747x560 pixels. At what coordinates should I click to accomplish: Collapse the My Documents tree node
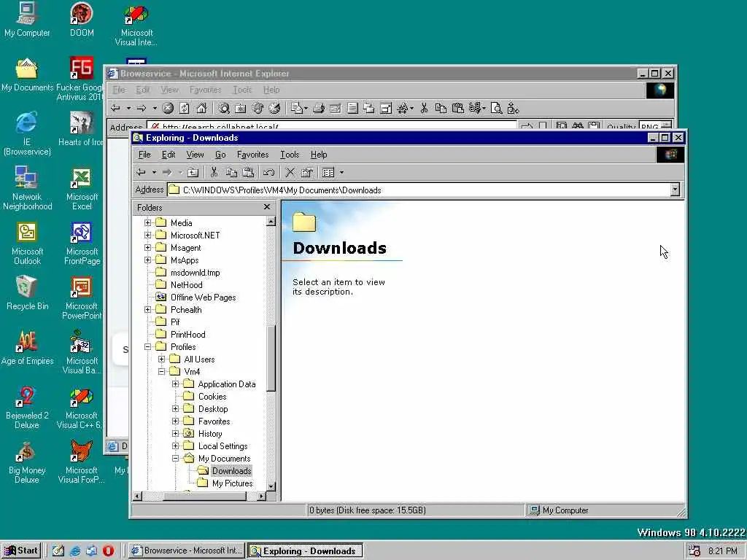point(175,458)
